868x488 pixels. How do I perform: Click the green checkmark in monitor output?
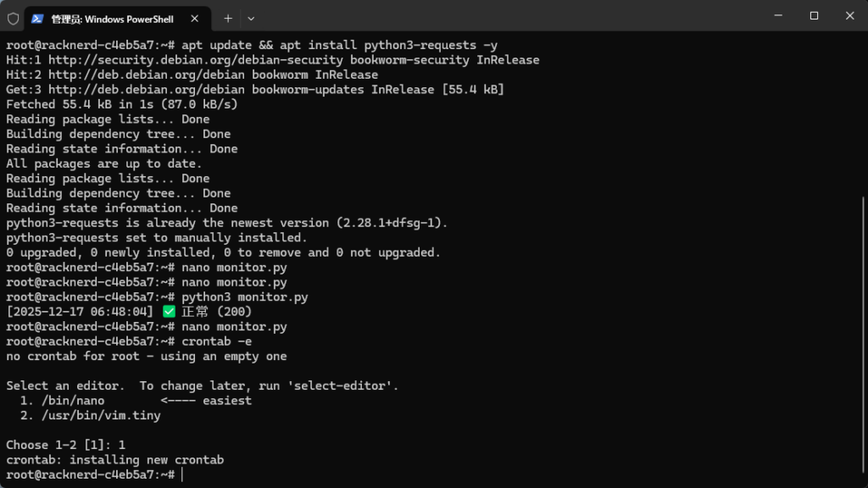168,312
